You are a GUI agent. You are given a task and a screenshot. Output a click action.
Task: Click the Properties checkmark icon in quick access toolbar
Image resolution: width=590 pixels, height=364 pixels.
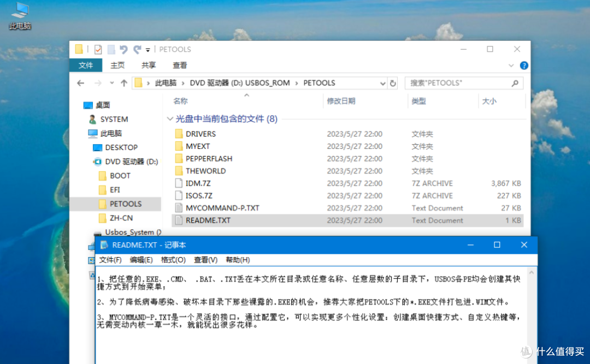(x=98, y=49)
